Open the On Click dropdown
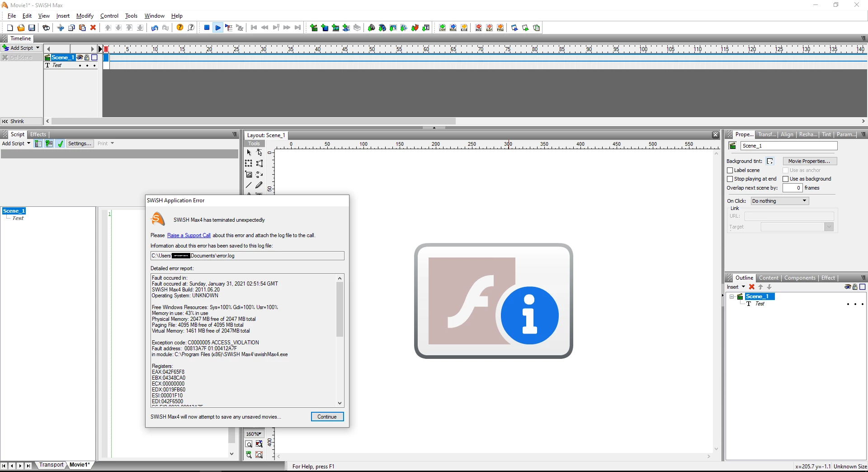Screen dimensions: 868x472 point(780,201)
